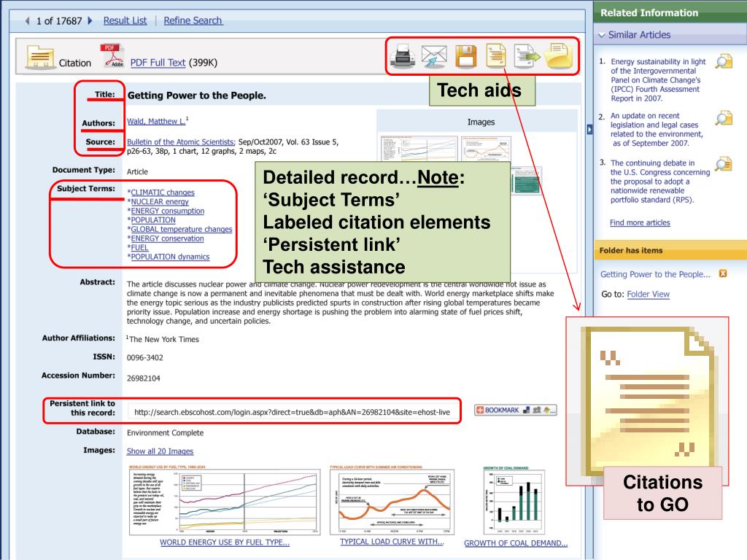Open similar article on Energy sustainability IPCC
This screenshot has width=747, height=560.
(x=659, y=80)
